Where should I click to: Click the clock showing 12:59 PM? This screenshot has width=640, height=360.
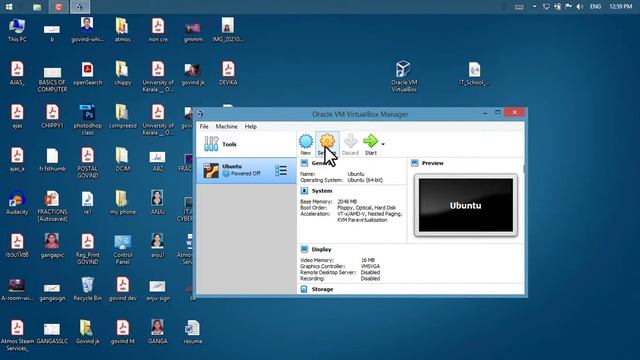point(620,7)
